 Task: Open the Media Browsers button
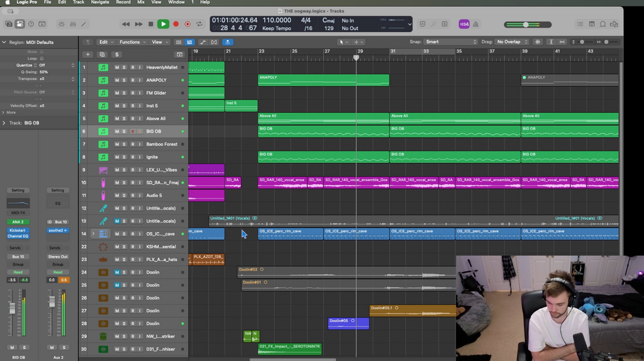[x=614, y=25]
